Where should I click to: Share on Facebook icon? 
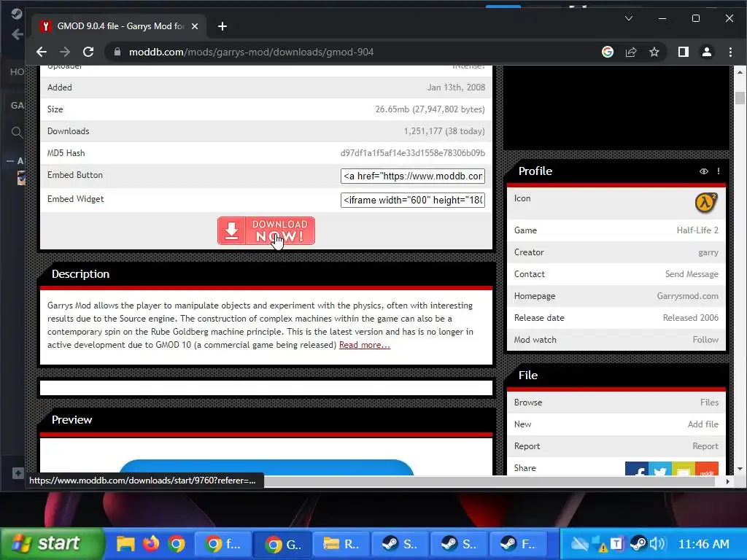pos(636,469)
